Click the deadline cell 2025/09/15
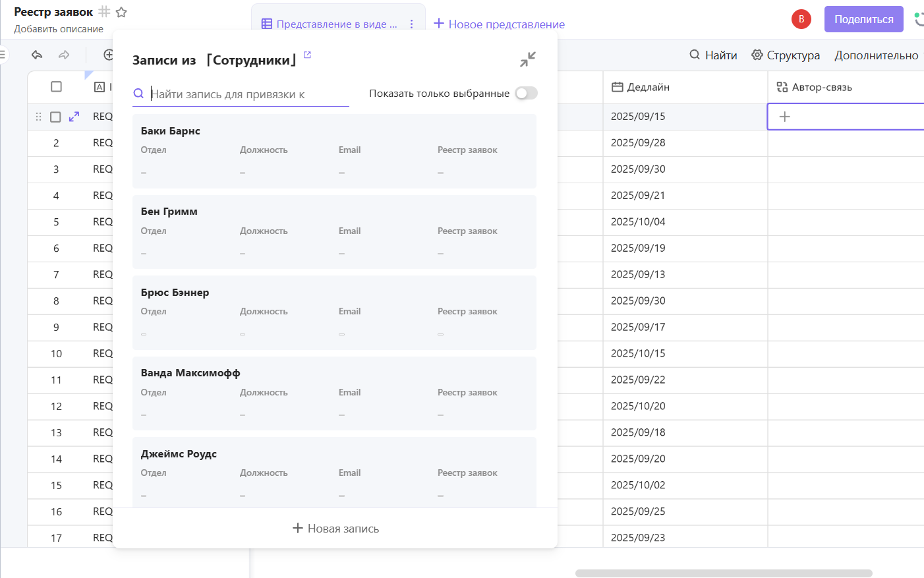This screenshot has width=924, height=578. [x=685, y=117]
